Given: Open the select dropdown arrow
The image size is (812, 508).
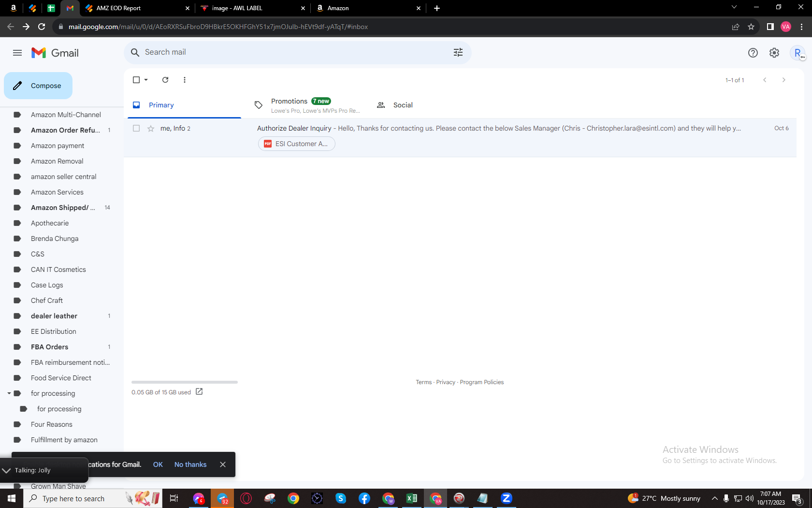Looking at the screenshot, I should coord(146,80).
